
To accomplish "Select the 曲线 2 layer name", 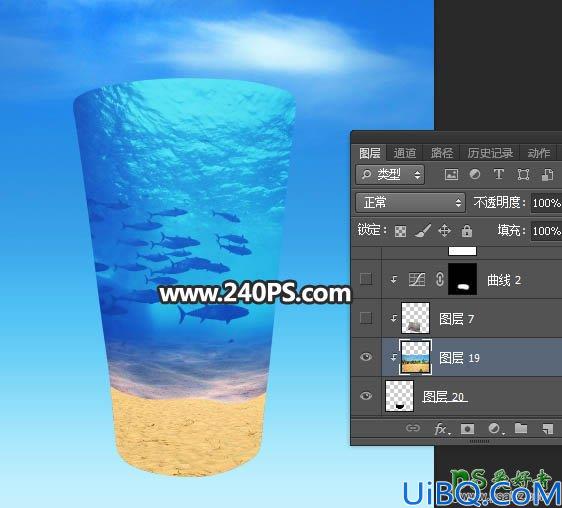I will (504, 280).
